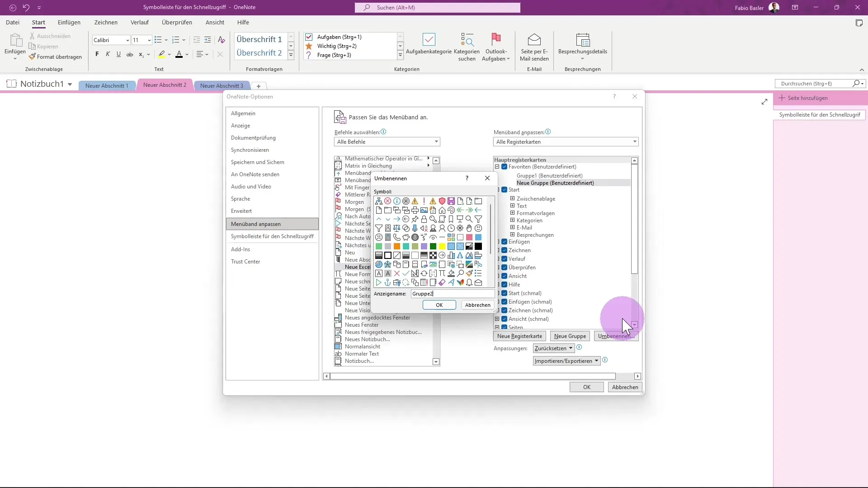Enable checkbox for Zeichnen tab
Screen dimensions: 868x488
(x=505, y=250)
